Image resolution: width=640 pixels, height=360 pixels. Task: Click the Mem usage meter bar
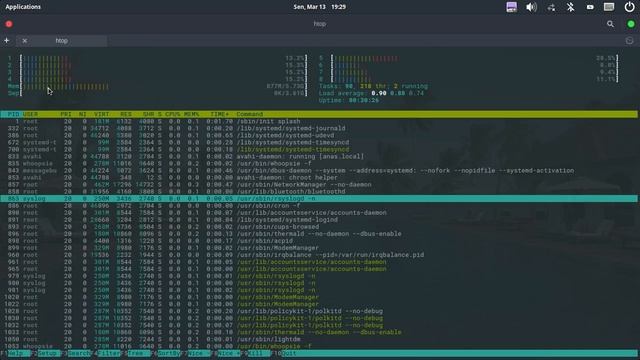[x=157, y=87]
